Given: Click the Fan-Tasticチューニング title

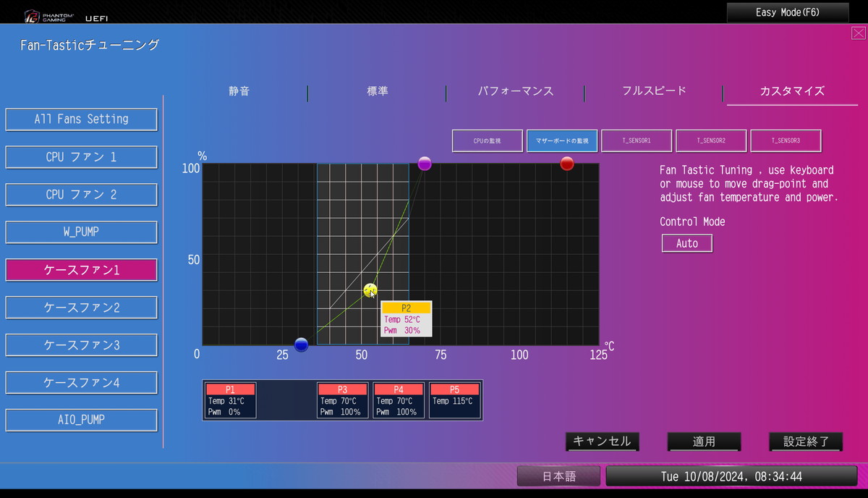Looking at the screenshot, I should [90, 45].
